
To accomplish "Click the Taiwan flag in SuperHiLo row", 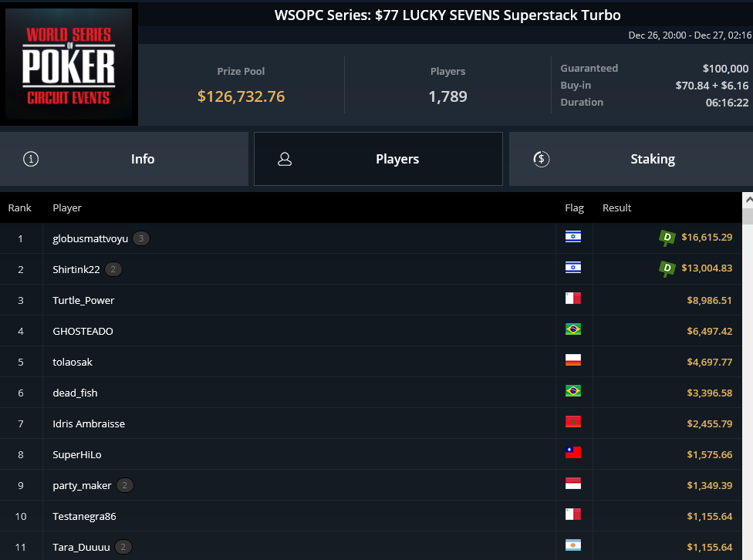I will 573,453.
